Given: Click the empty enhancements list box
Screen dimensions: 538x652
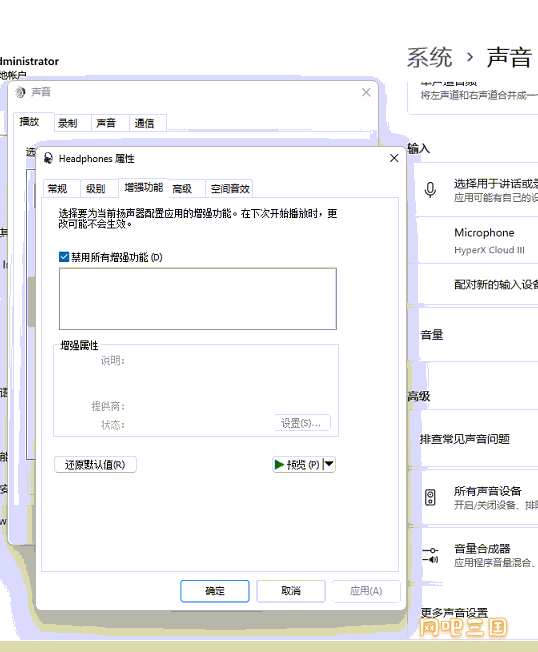Looking at the screenshot, I should (x=198, y=299).
